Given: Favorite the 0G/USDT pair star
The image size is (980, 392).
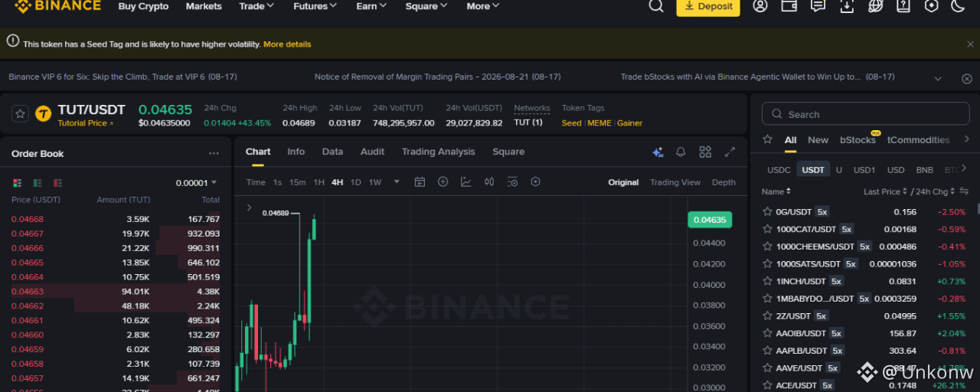Looking at the screenshot, I should coord(767,212).
